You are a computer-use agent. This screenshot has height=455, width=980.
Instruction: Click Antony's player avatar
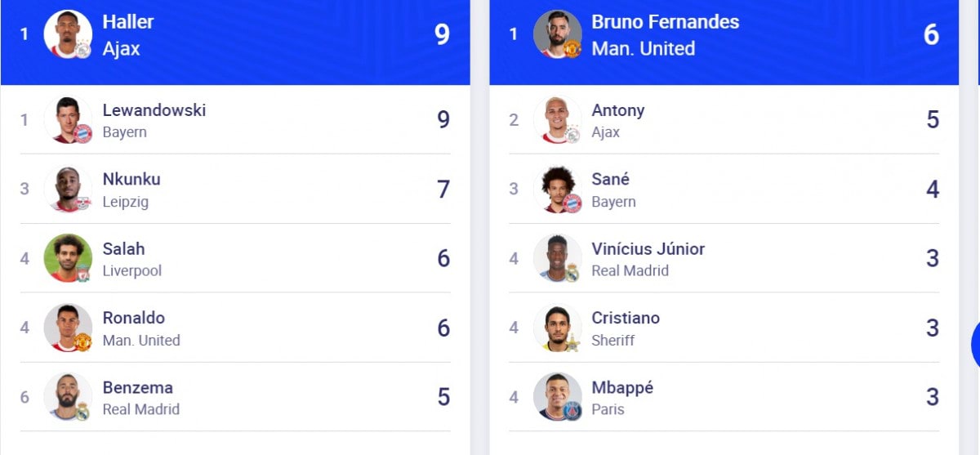pos(557,120)
